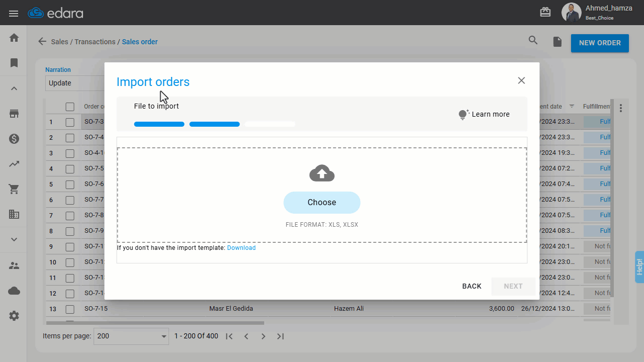Open the settings gear in sidebar
The width and height of the screenshot is (644, 362).
(14, 316)
